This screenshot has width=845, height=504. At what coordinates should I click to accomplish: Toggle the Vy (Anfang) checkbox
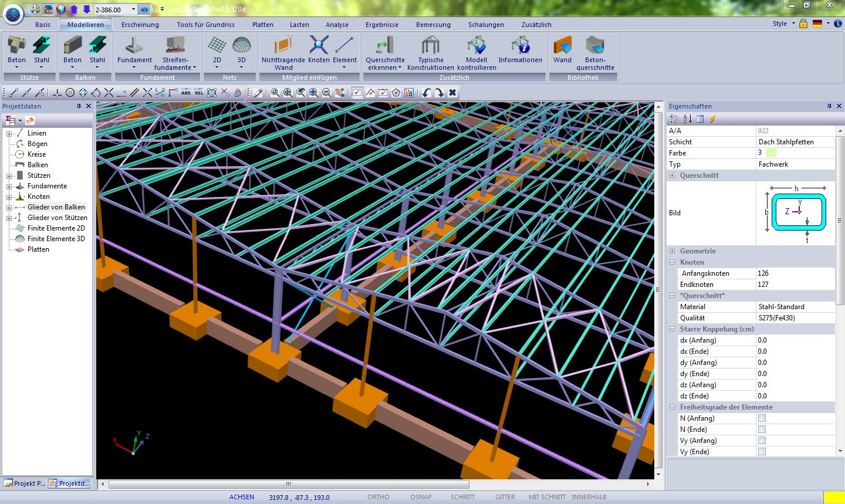point(762,441)
